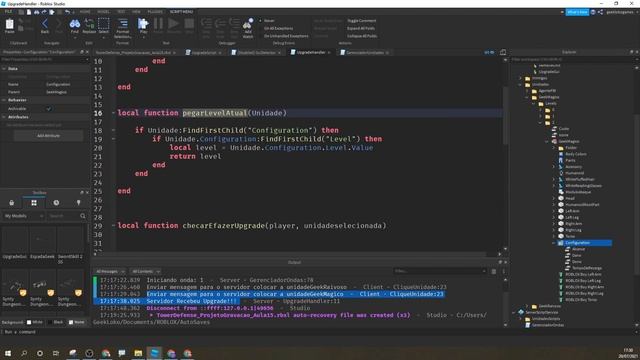Click Toggle Comment action

362,20
